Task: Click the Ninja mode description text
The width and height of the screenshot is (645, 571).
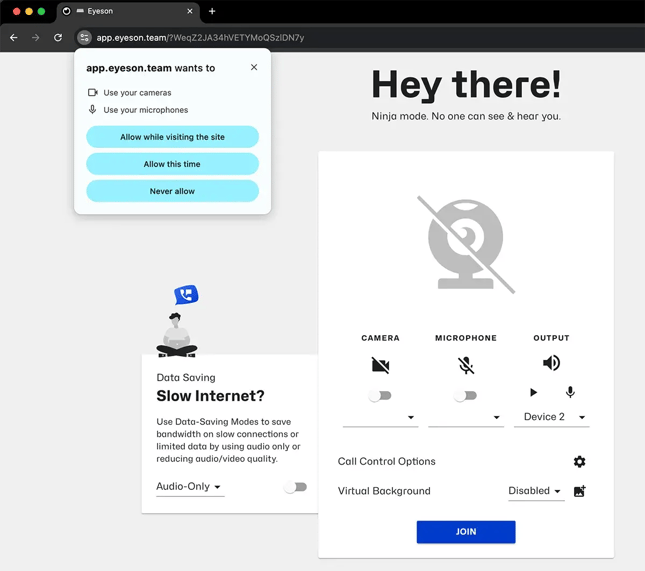Action: [x=466, y=116]
